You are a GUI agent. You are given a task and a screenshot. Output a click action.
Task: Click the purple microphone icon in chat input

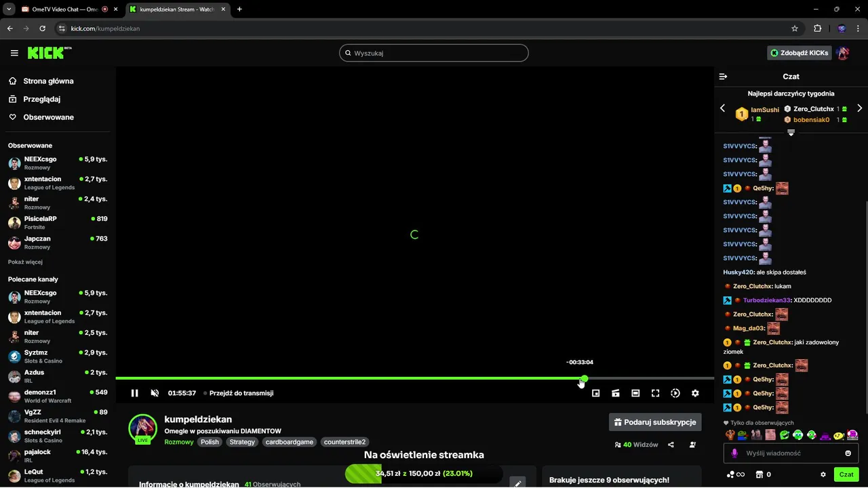pyautogui.click(x=734, y=453)
